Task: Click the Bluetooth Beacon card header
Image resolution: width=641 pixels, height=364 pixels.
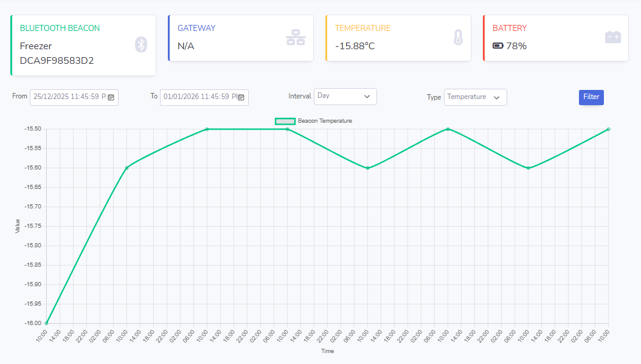Action: click(x=58, y=28)
